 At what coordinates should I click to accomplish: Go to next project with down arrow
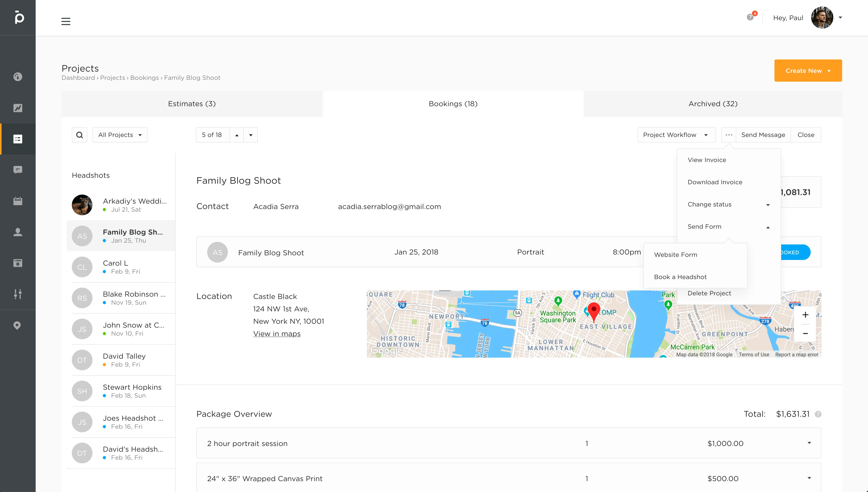251,135
